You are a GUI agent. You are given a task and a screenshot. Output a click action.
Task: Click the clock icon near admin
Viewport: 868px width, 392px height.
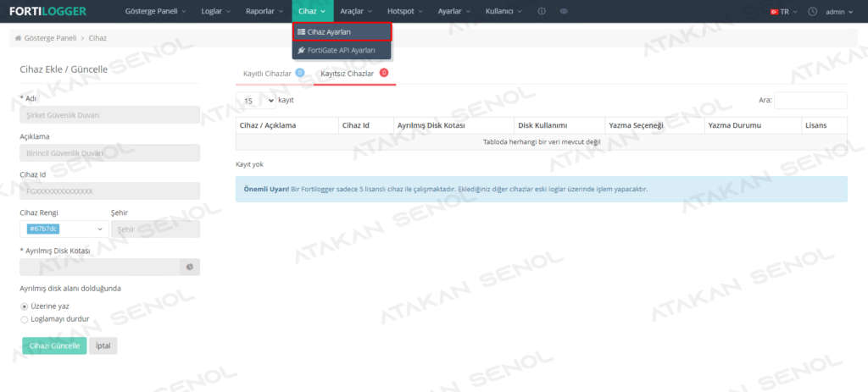(813, 11)
